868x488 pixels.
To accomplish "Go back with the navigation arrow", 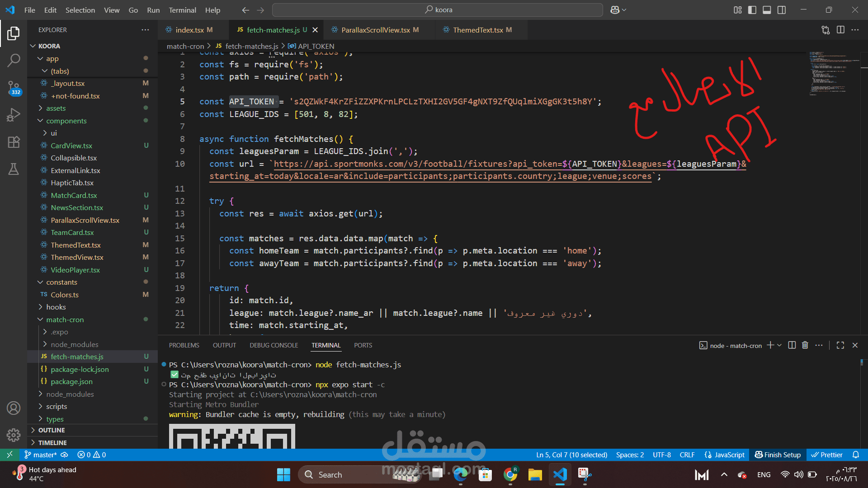I will point(245,10).
